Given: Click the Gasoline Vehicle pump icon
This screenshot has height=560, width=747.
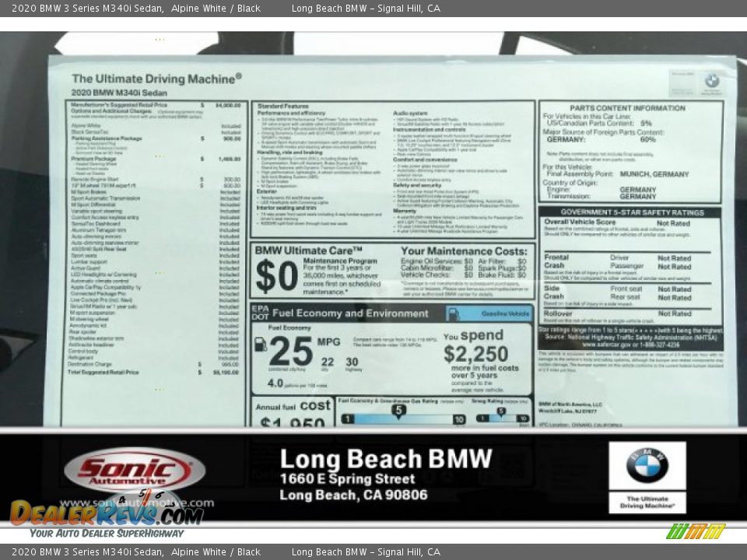Looking at the screenshot, I should (x=454, y=313).
